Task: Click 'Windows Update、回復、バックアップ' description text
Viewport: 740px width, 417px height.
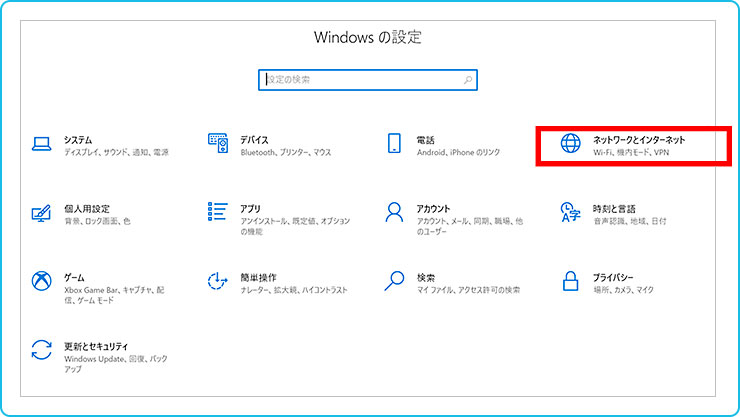Action: tap(116, 364)
